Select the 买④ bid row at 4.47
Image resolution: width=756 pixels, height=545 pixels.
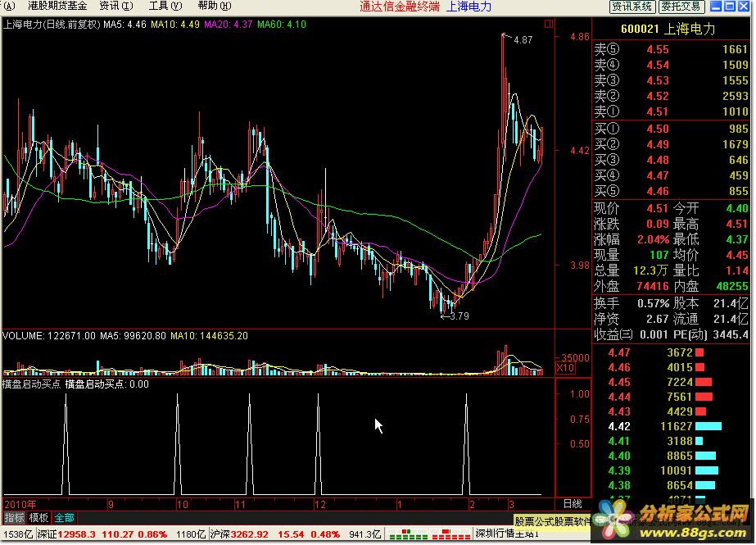tap(671, 175)
